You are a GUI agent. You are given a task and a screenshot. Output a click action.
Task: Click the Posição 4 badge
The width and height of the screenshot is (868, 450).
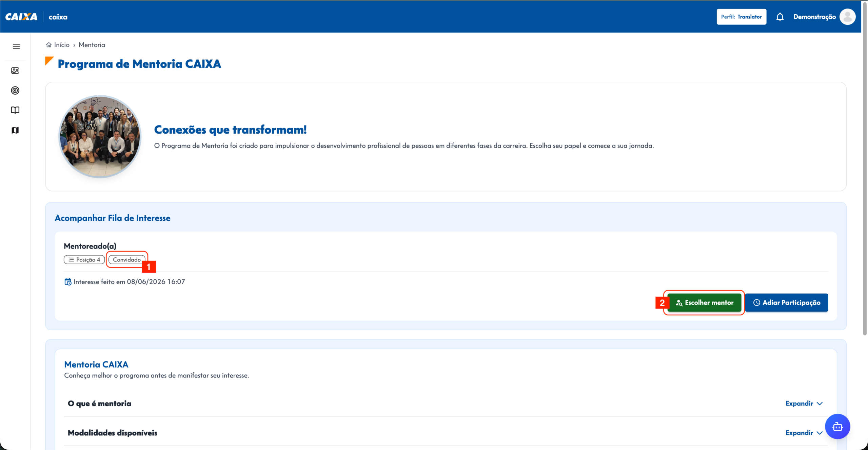tap(84, 260)
